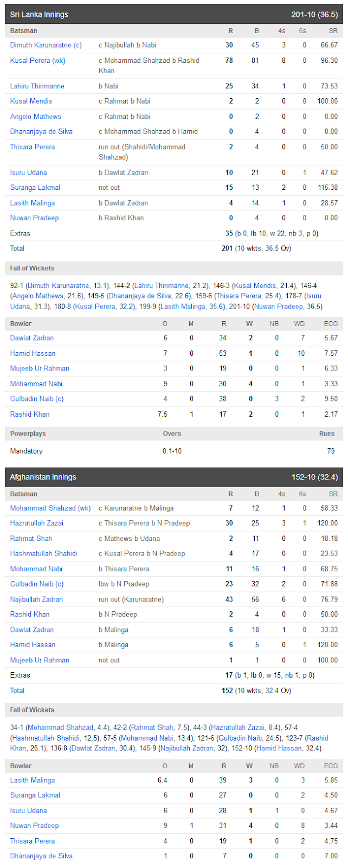The width and height of the screenshot is (348, 868).
Task: Open Nuwan Pradeep batsman link in Sri Lanka innings
Action: [35, 218]
